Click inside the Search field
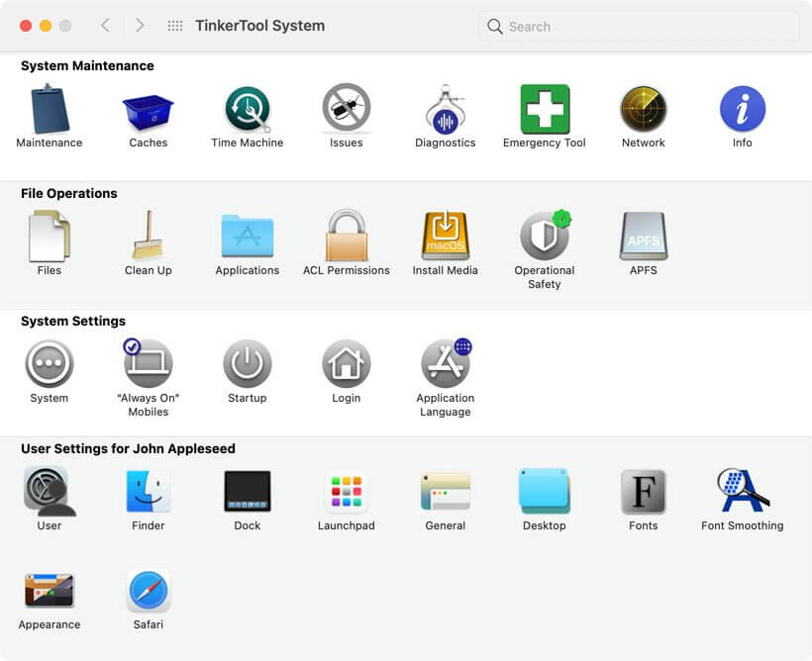The image size is (812, 661). 637,27
